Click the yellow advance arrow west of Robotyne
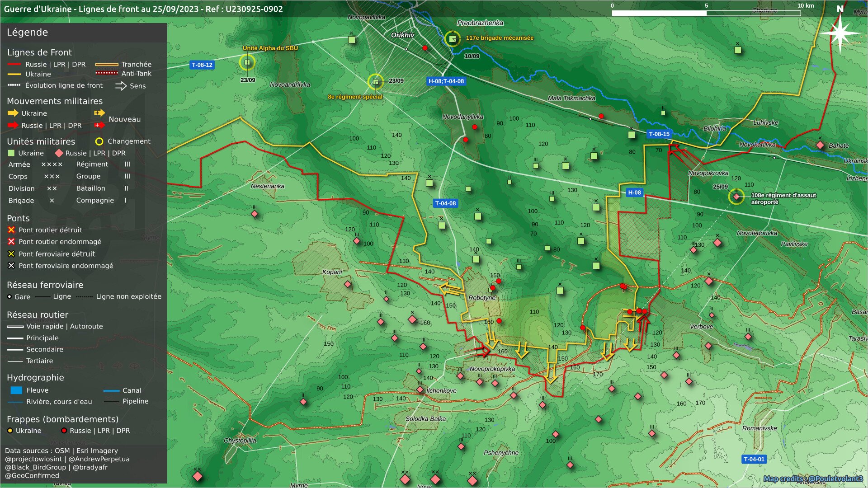The image size is (868, 488). click(x=452, y=289)
